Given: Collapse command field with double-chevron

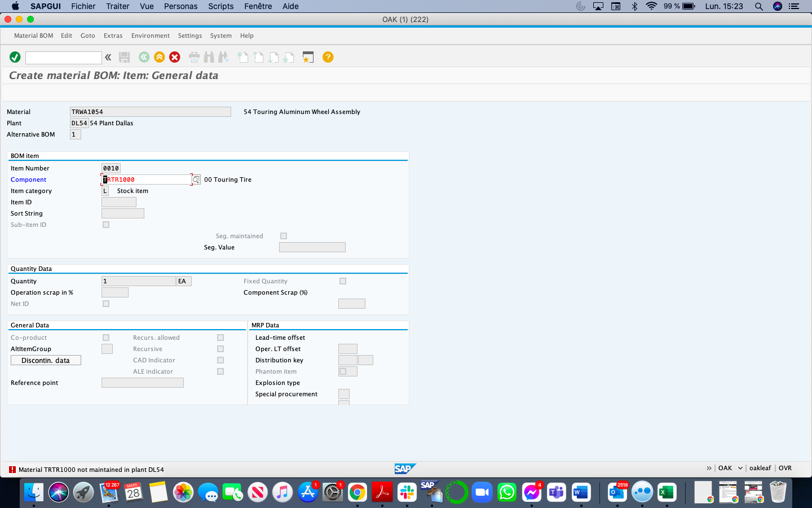Looking at the screenshot, I should click(108, 57).
